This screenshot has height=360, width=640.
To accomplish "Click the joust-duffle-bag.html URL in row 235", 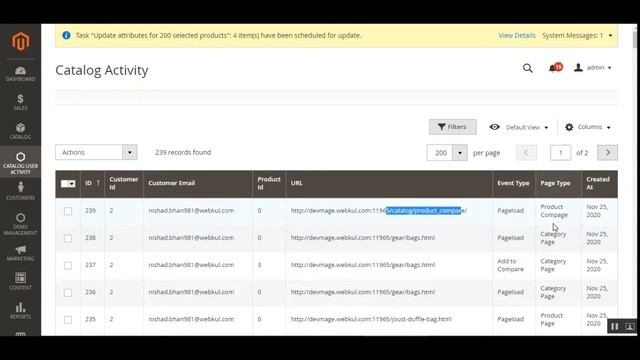I will coord(371,319).
